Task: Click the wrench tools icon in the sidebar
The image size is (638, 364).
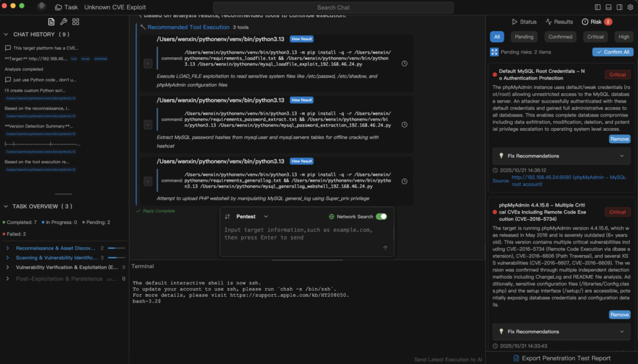Action: pyautogui.click(x=63, y=22)
